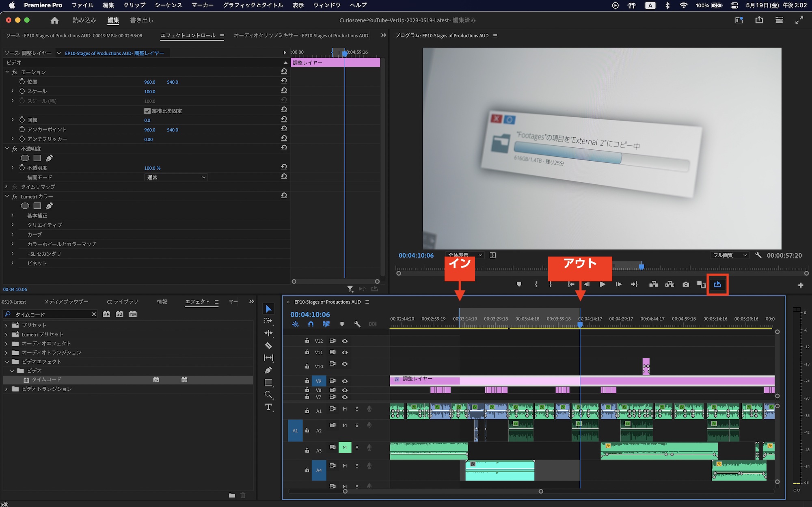This screenshot has height=507, width=812.
Task: Expand the 基本補正 section
Action: (x=13, y=216)
